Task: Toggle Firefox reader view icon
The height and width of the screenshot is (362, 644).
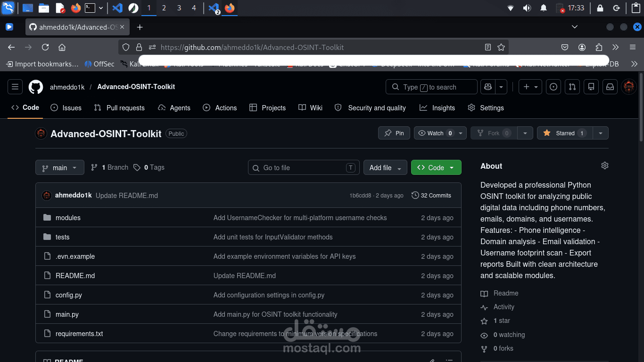Action: point(488,47)
